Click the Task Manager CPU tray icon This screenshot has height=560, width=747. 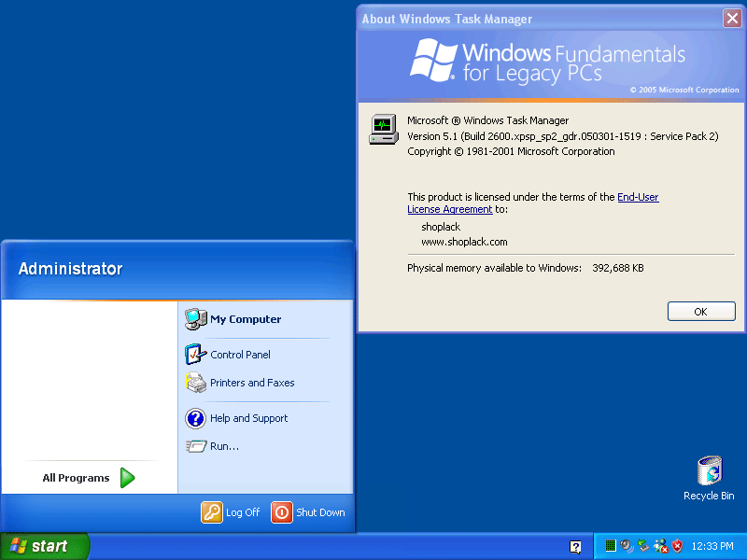pyautogui.click(x=611, y=546)
